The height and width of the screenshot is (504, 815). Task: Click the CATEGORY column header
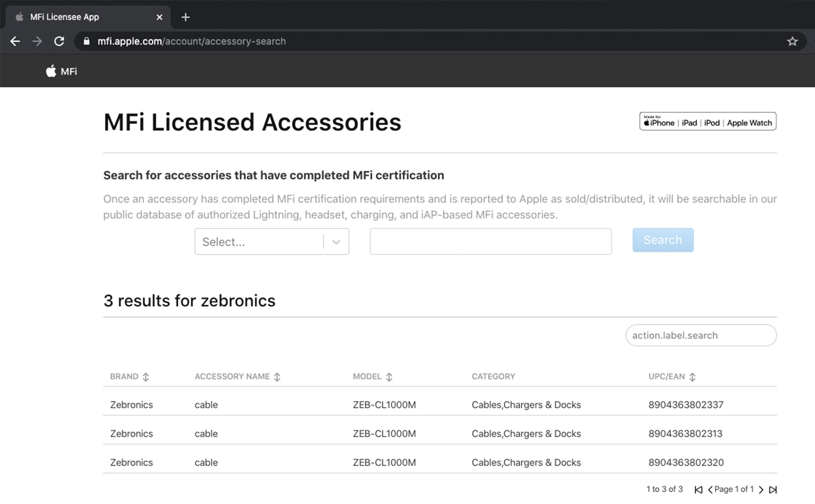pos(493,376)
